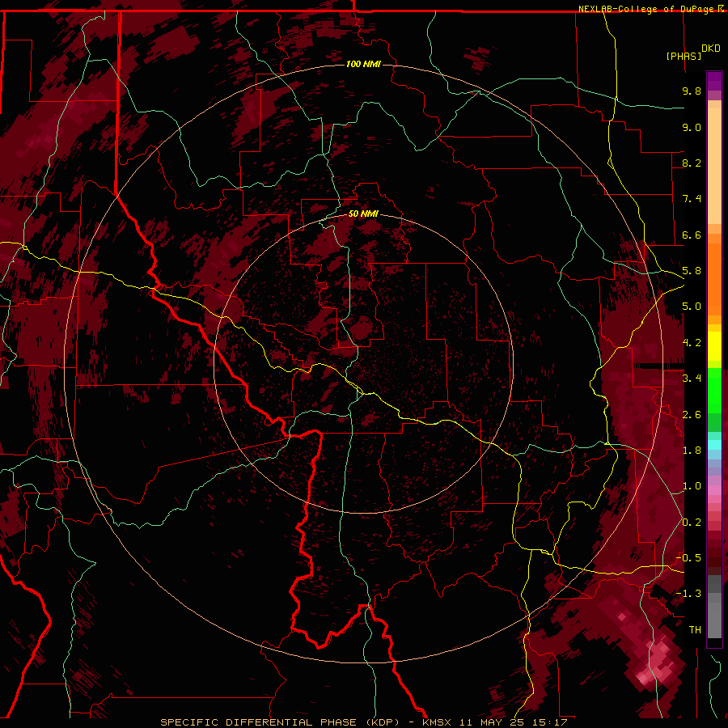Viewport: 728px width, 728px height.
Task: Click the 50 NMI range ring label
Action: click(363, 214)
